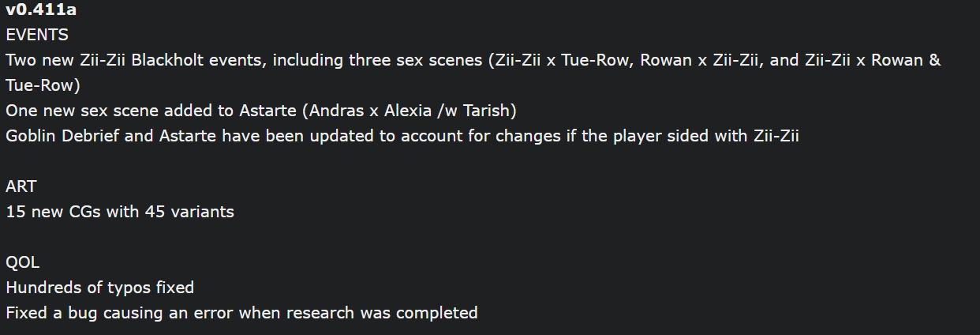Select the EVENTS section heading
Viewport: 980px width, 335px height.
coord(36,35)
